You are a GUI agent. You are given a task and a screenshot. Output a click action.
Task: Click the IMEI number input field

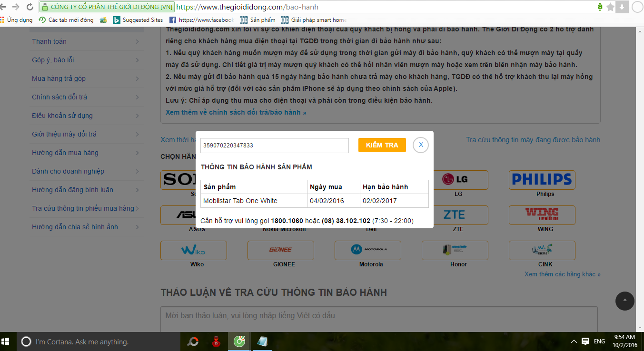[x=274, y=146]
